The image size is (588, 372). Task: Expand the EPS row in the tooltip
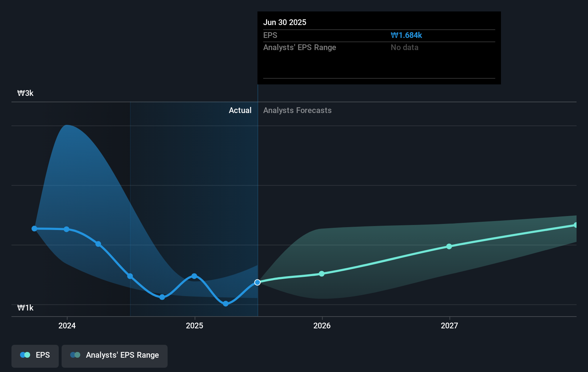(x=270, y=35)
